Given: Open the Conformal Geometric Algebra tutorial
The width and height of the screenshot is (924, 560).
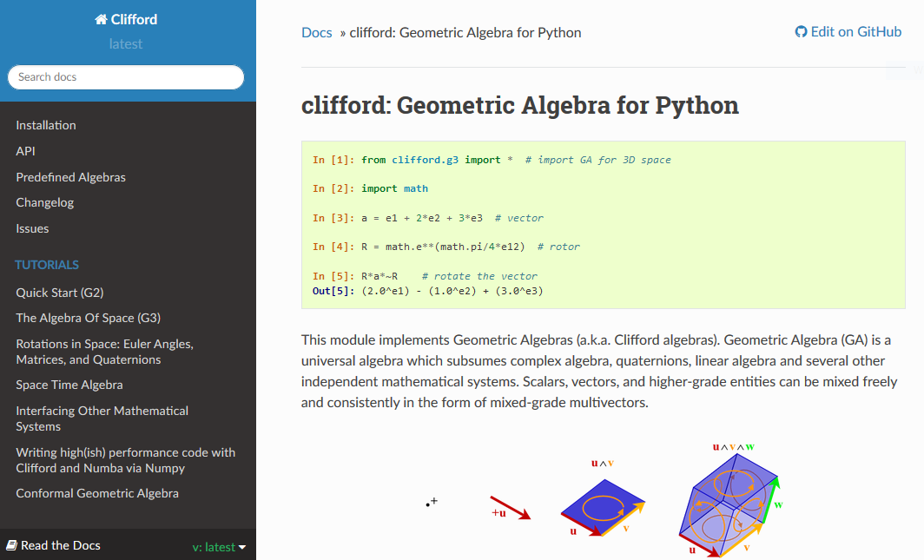Looking at the screenshot, I should (97, 493).
